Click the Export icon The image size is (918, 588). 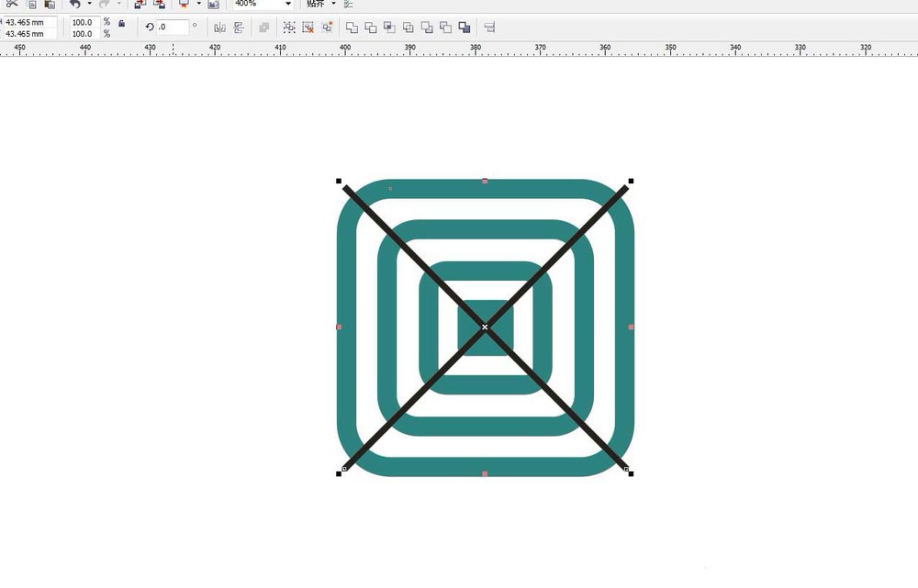[159, 4]
